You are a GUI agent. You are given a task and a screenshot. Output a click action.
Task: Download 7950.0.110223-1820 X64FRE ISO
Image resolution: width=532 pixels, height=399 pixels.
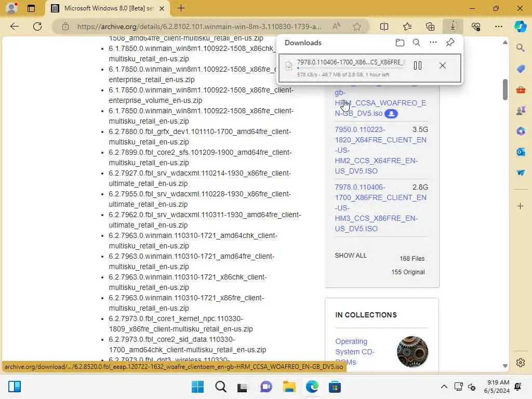[380, 150]
